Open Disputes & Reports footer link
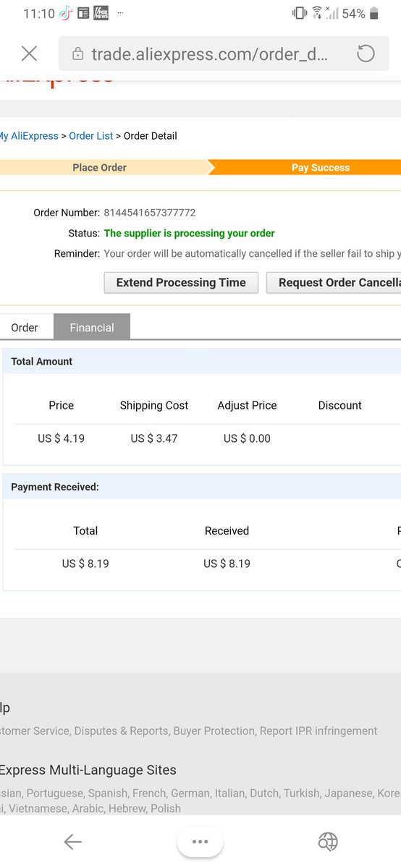 [121, 731]
